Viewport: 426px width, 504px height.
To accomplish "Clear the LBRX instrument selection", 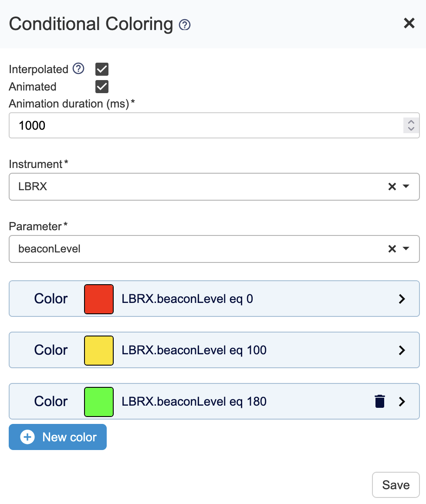I will [x=392, y=187].
